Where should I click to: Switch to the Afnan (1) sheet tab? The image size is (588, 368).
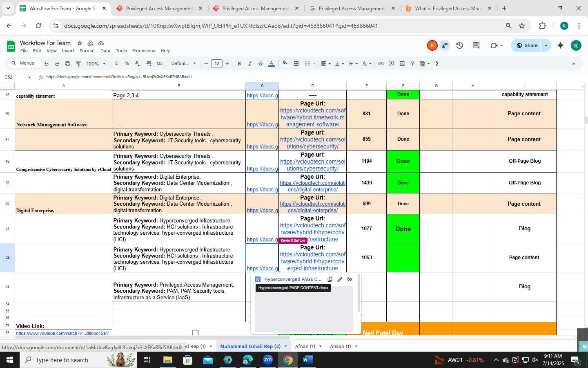[x=305, y=346]
